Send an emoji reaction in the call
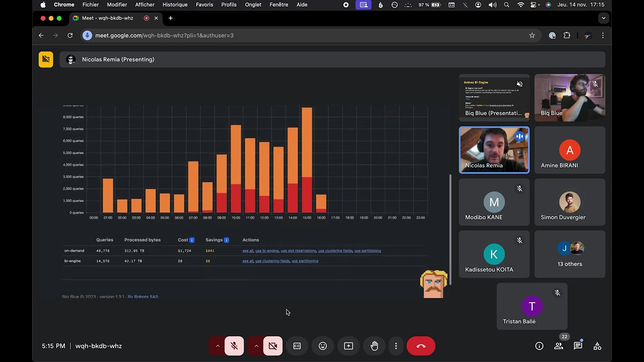This screenshot has width=644, height=362. (x=323, y=346)
